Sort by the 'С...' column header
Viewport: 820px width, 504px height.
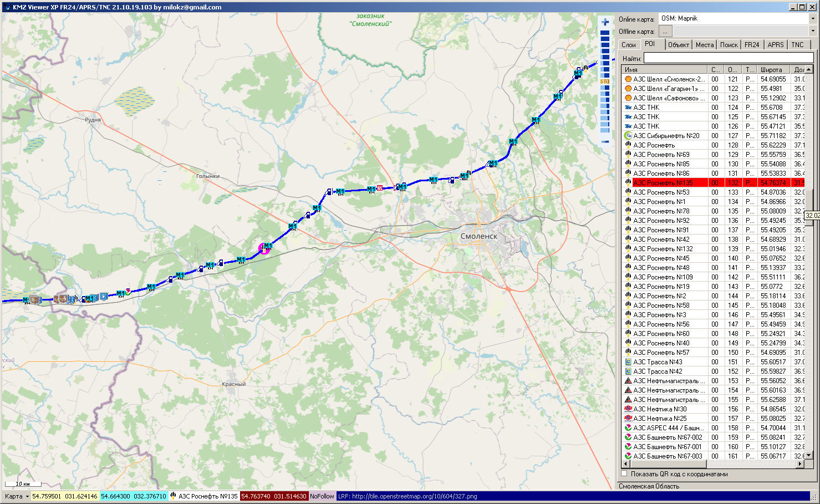tap(716, 70)
